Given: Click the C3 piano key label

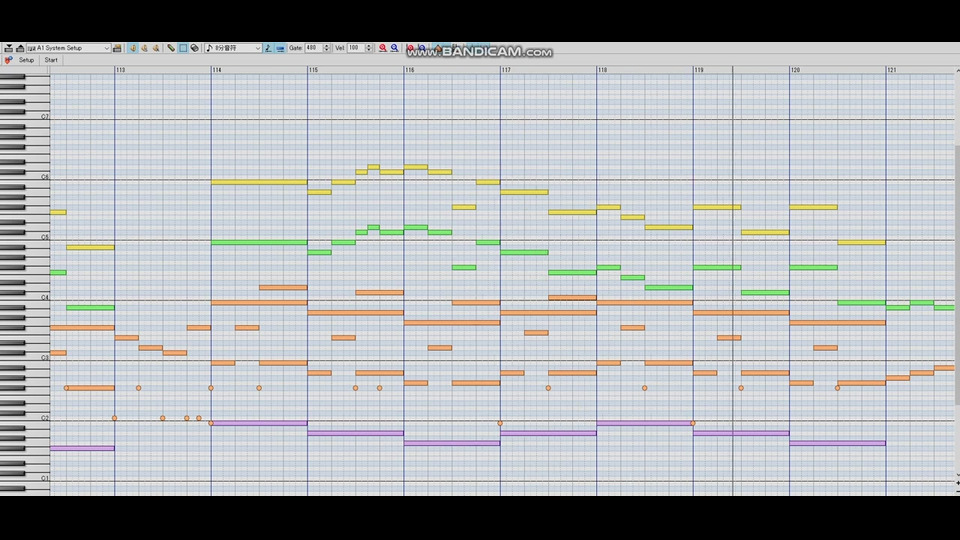Looking at the screenshot, I should (x=45, y=358).
